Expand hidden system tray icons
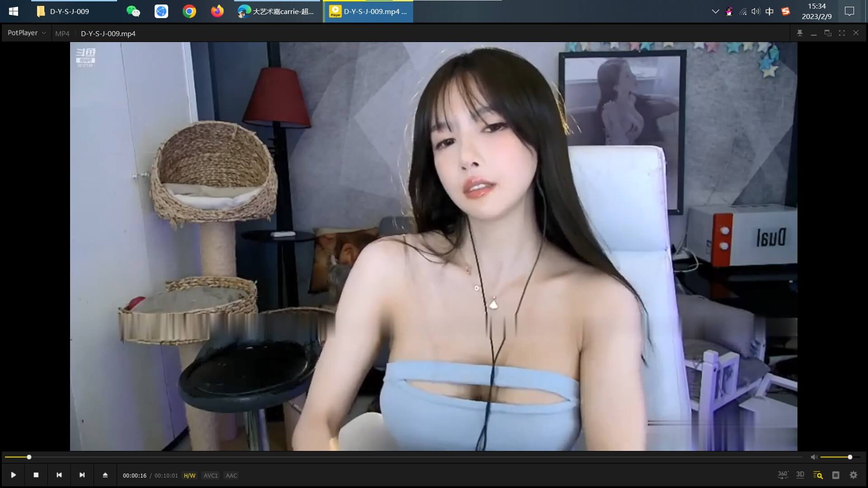The image size is (868, 488). pos(715,11)
